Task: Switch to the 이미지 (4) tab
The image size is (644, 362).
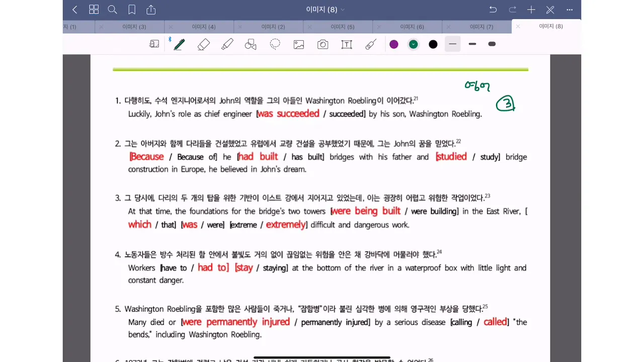Action: (x=203, y=27)
